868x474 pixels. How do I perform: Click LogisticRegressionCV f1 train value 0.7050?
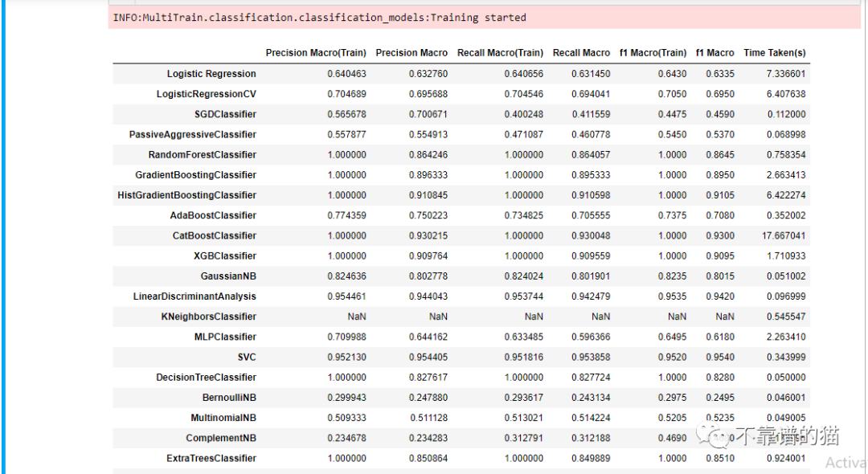point(672,94)
